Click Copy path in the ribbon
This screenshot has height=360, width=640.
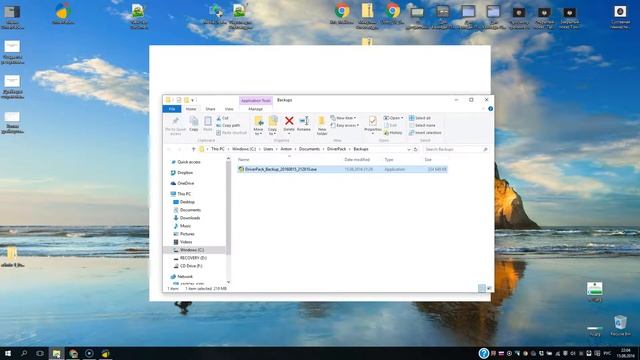point(228,125)
